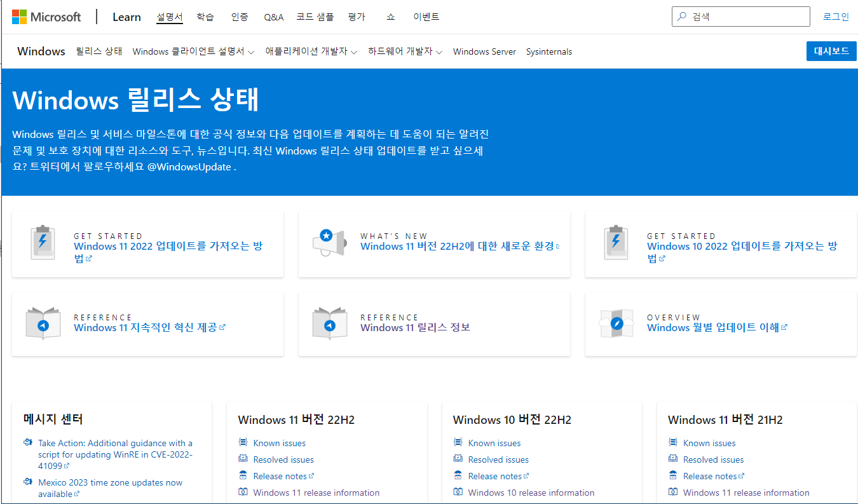Click release information icon under Windows 11 버전 21H2
Image resolution: width=858 pixels, height=504 pixels.
pyautogui.click(x=672, y=492)
